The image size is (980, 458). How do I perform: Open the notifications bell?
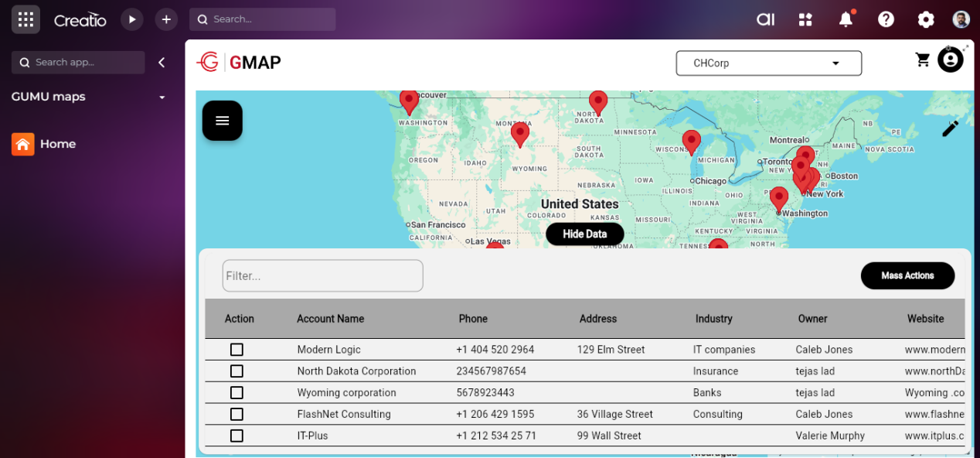[x=846, y=19]
